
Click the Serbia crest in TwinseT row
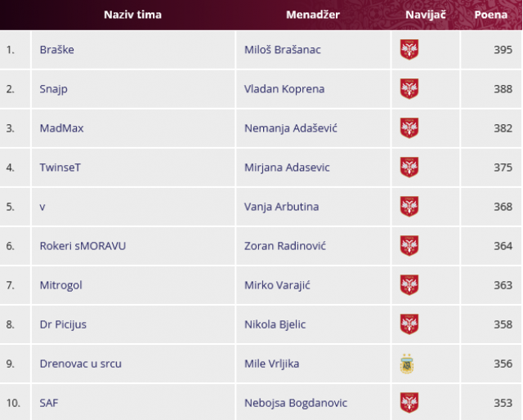(409, 168)
